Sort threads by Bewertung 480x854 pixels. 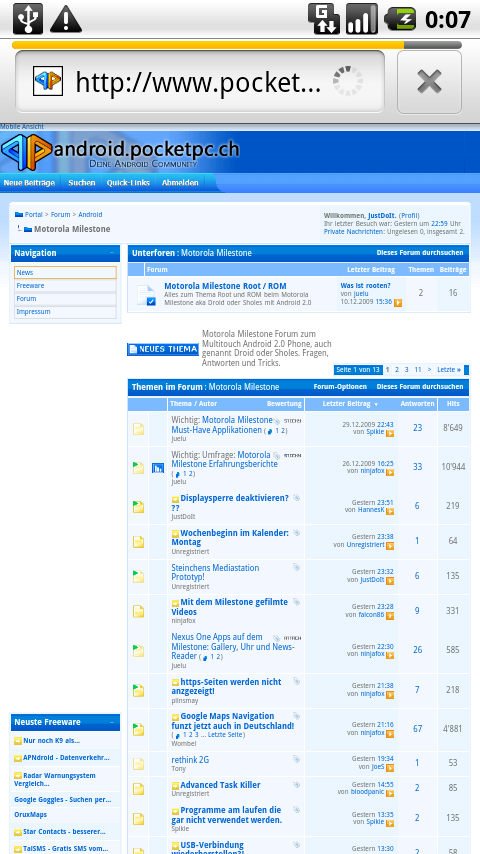[x=284, y=404]
